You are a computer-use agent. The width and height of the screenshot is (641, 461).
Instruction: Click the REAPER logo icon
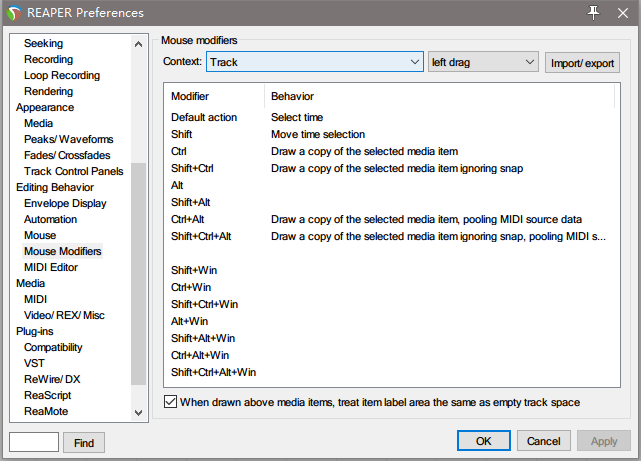(14, 13)
